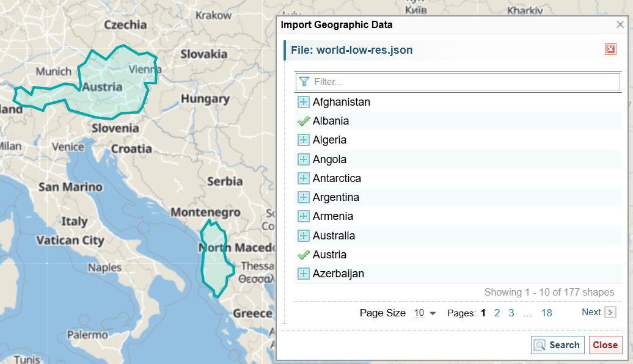Click plus icon next to Azerbaijan
This screenshot has height=364, width=633.
click(x=303, y=274)
